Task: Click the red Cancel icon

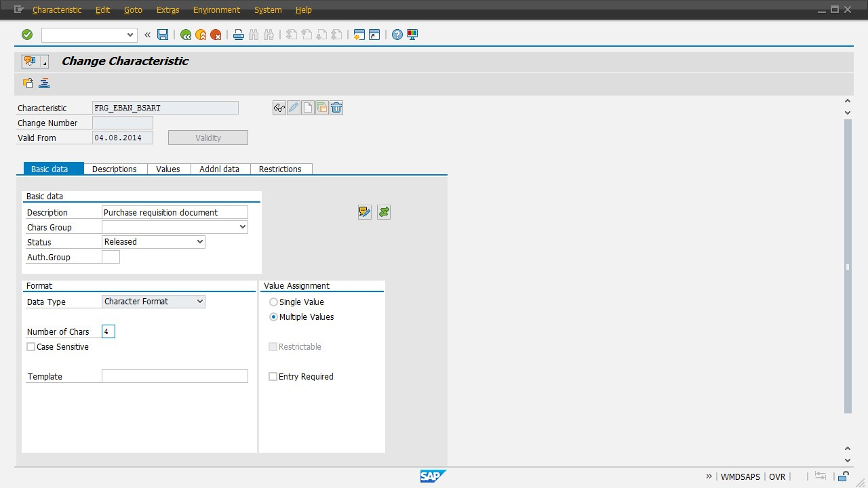Action: (216, 35)
